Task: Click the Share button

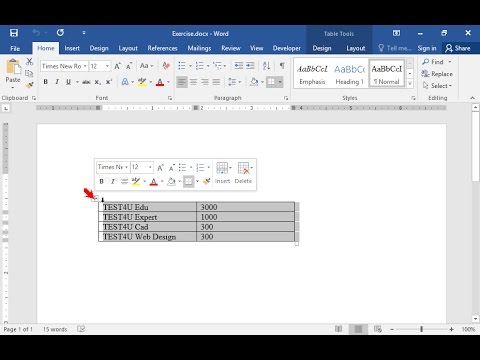Action: (458, 48)
